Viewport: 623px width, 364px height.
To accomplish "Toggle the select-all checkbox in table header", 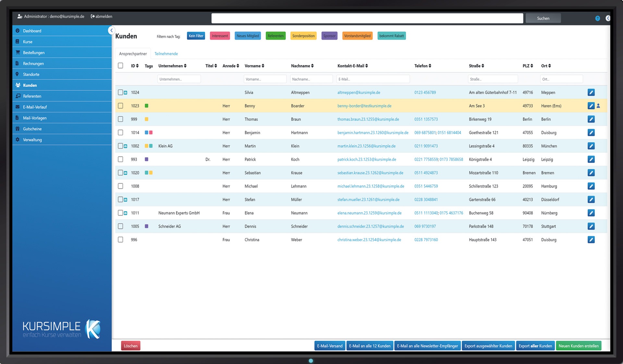I will tap(120, 65).
